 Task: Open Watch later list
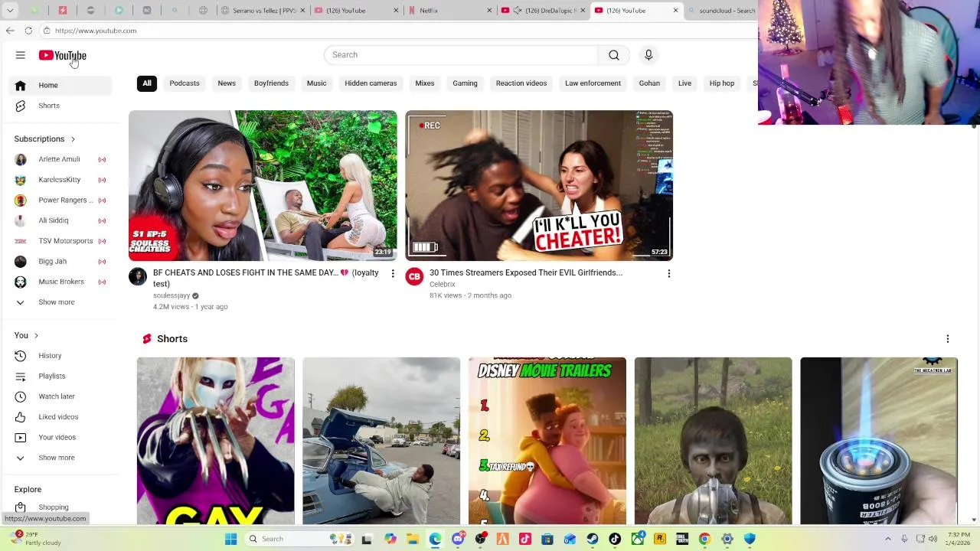(x=60, y=396)
